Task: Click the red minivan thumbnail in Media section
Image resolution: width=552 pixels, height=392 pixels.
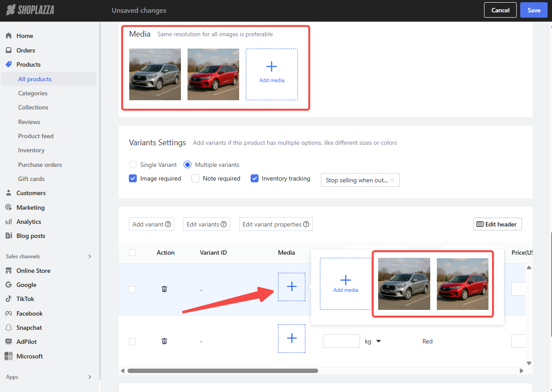Action: coord(213,74)
